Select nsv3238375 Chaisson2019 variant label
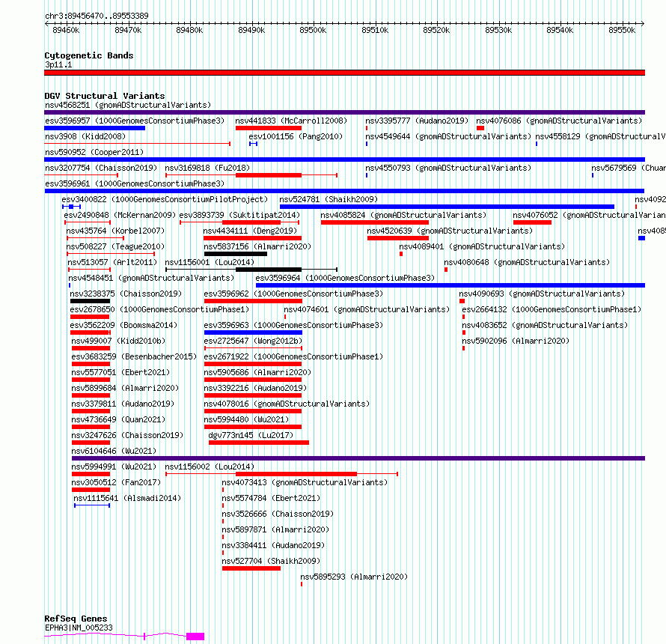This screenshot has width=666, height=644. click(x=126, y=294)
